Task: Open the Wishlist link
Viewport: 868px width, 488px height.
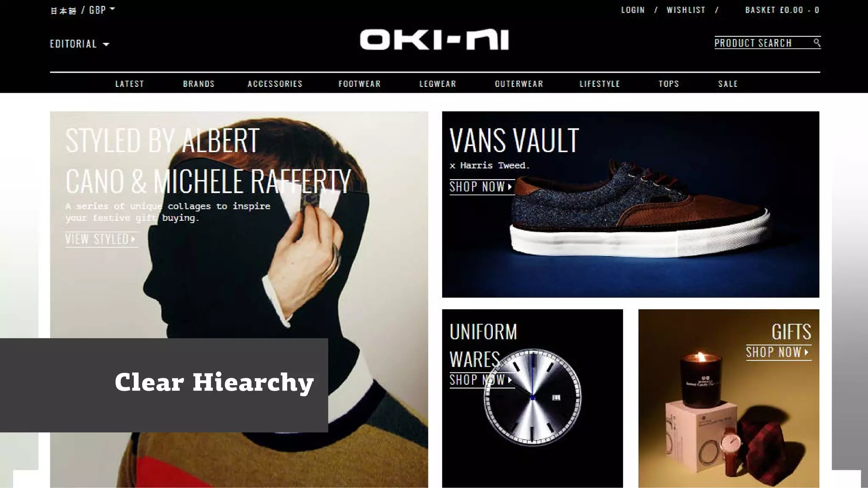Action: (x=686, y=10)
